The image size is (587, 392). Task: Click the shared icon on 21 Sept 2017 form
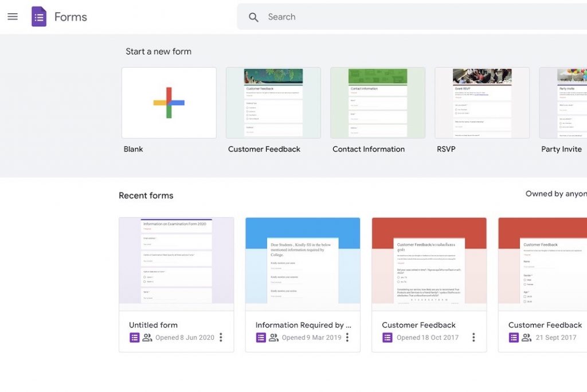click(x=526, y=338)
